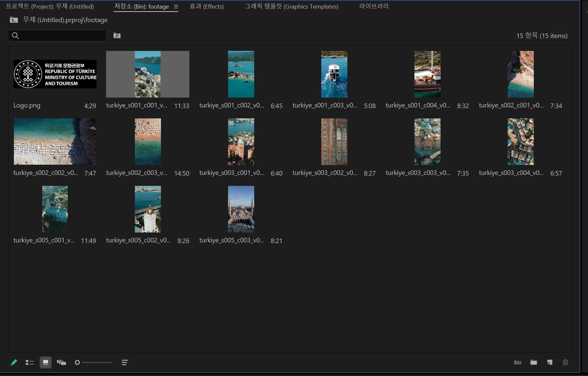This screenshot has height=376, width=588.
Task: Switch to icon view
Action: [x=46, y=362]
